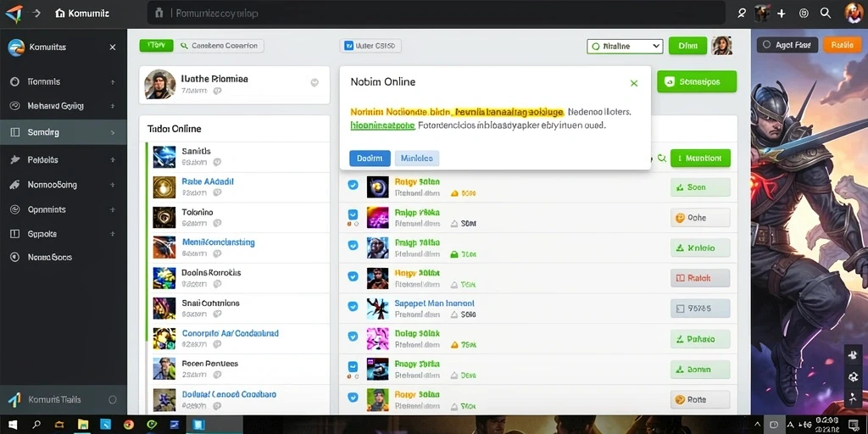Click the refresh icon beside the green Mountiont button
This screenshot has height=434, width=868.
coord(661,159)
